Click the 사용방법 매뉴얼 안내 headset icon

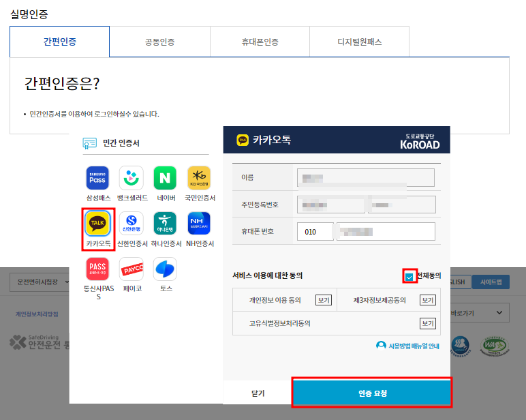(x=381, y=346)
